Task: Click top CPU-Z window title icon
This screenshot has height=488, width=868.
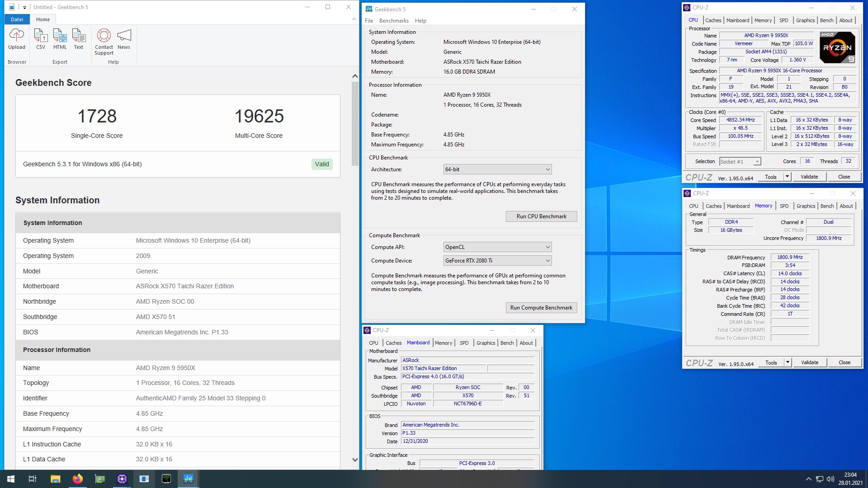Action: click(x=687, y=8)
